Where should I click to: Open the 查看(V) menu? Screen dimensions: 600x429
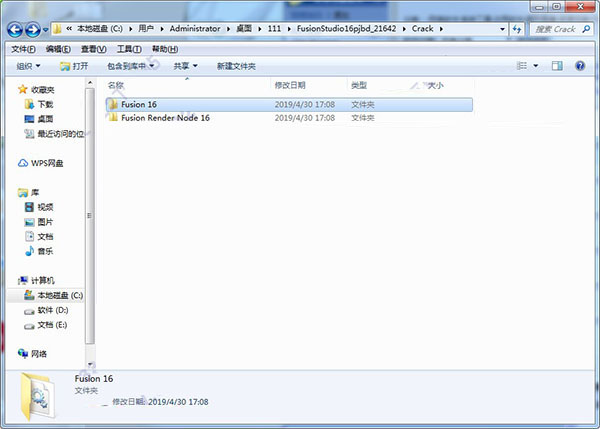(94, 49)
